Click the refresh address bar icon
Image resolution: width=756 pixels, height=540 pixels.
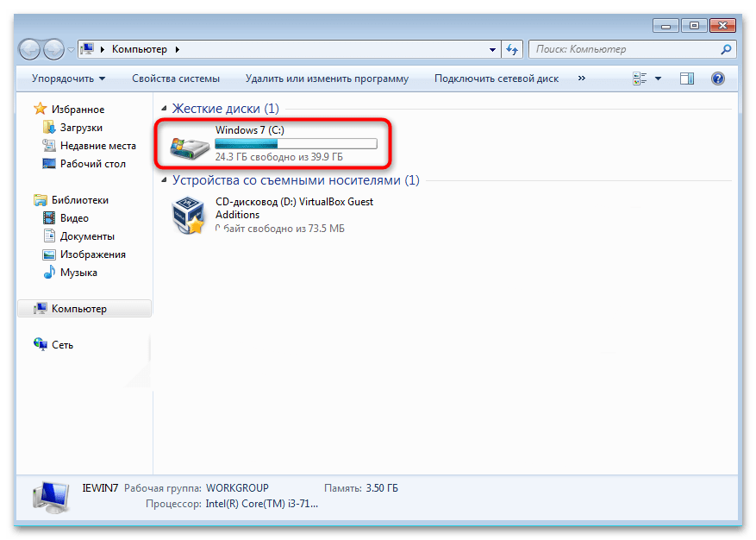[x=513, y=49]
